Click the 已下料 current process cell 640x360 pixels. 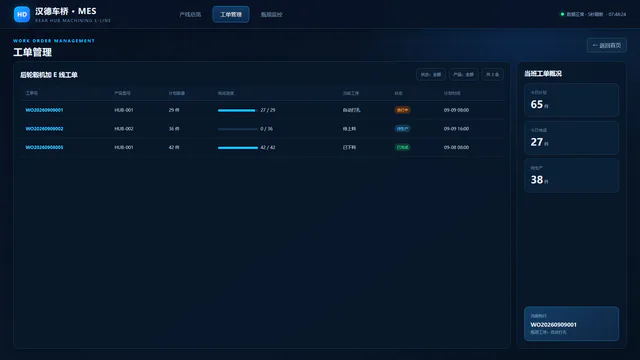349,147
